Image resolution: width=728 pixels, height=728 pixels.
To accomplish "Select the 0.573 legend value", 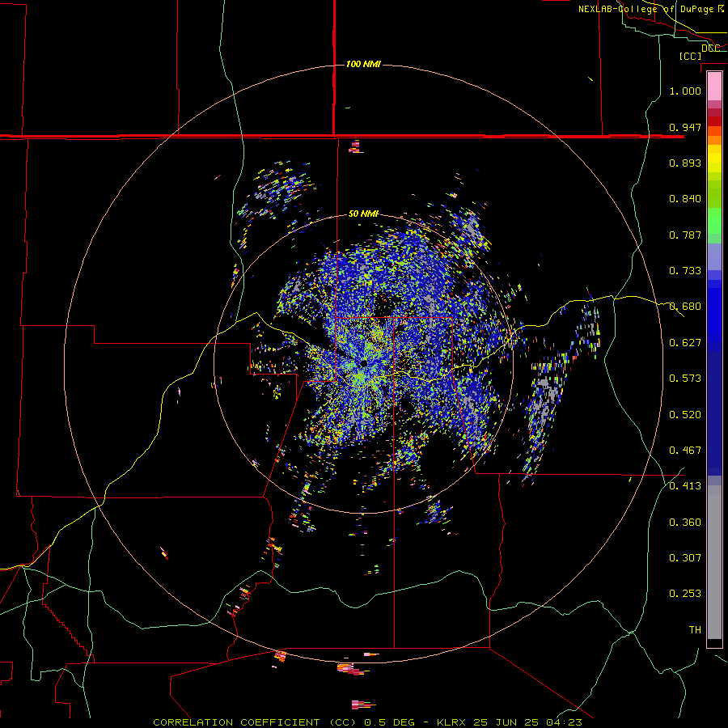I will 685,379.
